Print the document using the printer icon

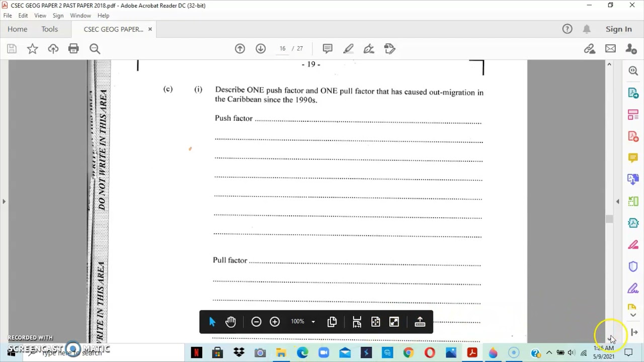73,49
